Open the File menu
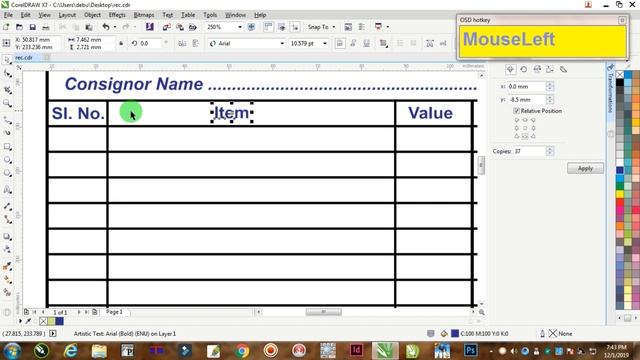The width and height of the screenshot is (640, 360). pos(8,15)
